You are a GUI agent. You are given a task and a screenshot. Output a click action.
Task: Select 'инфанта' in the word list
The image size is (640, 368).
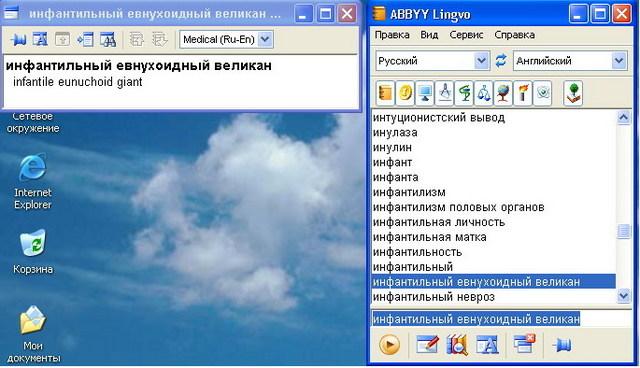pos(493,177)
